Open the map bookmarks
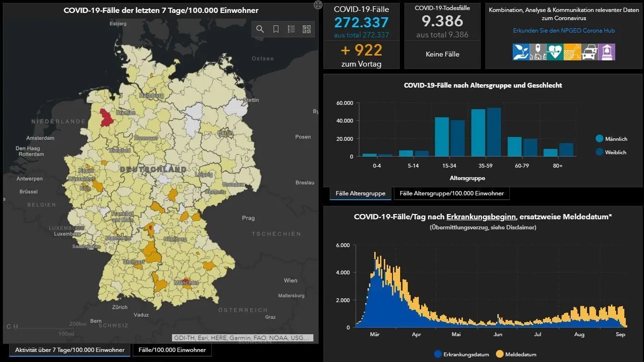644x362 pixels. tap(276, 29)
